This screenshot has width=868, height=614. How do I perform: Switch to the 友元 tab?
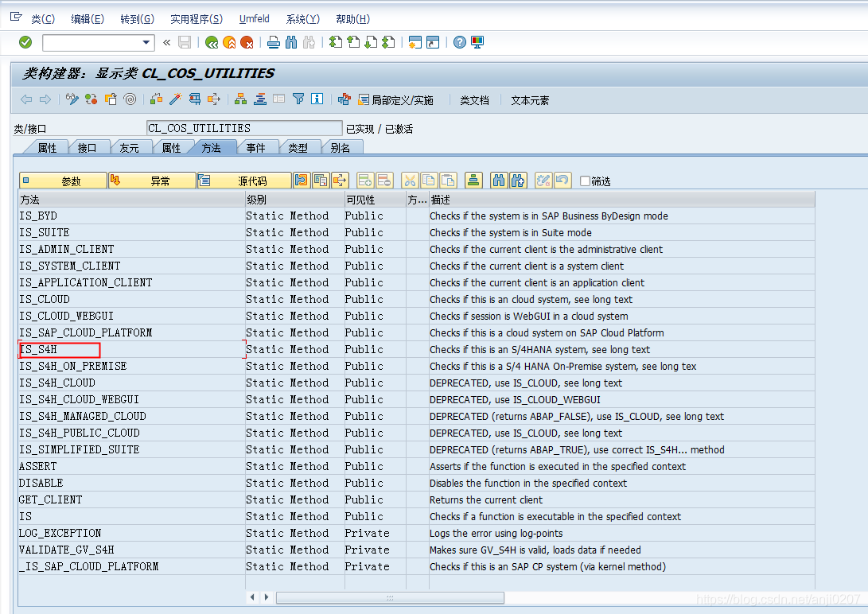(x=129, y=148)
